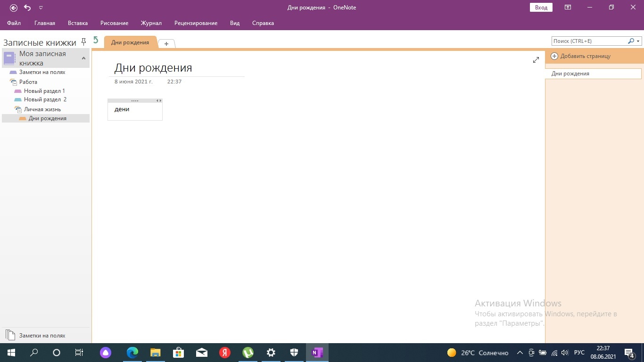Open the search scope dropdown arrow
The image size is (644, 362).
(x=638, y=41)
